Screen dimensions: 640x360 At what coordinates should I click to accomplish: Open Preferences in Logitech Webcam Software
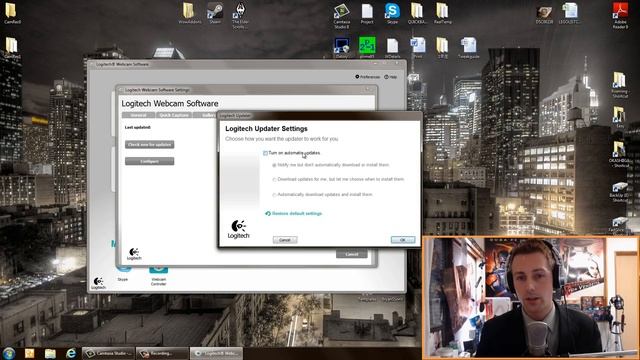click(367, 77)
